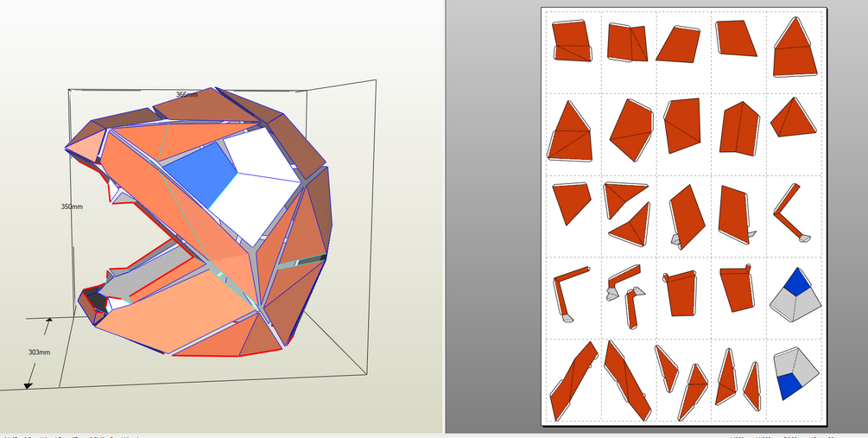Click the brown top face of the model
Image resolution: width=868 pixels, height=438 pixels.
point(207,105)
